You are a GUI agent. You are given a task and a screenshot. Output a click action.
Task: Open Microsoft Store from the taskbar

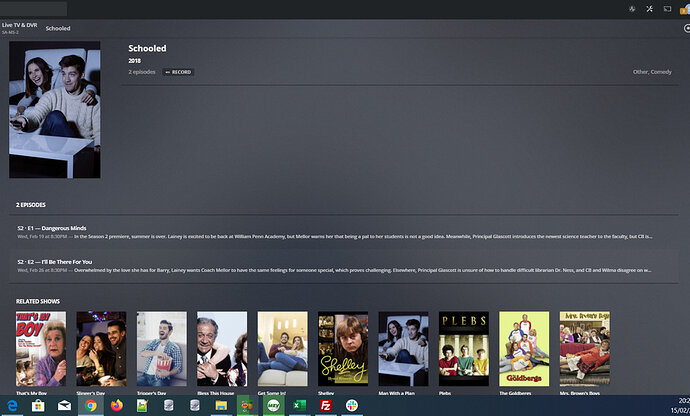38,405
